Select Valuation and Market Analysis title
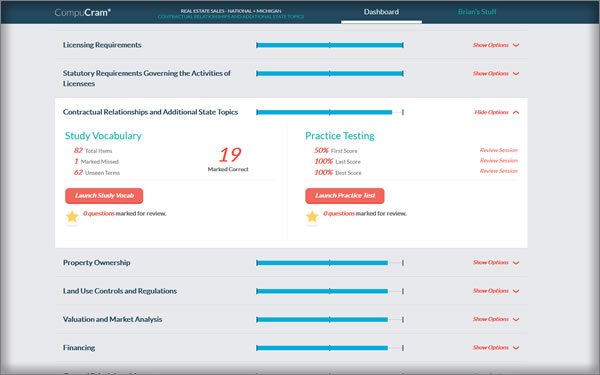Viewport: 600px width, 375px height. point(112,319)
